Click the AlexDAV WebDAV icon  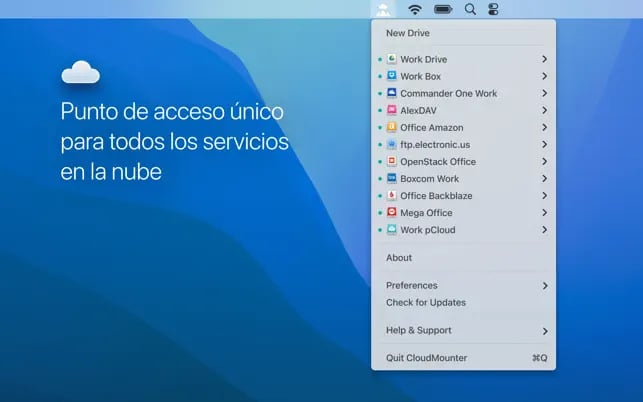[392, 111]
